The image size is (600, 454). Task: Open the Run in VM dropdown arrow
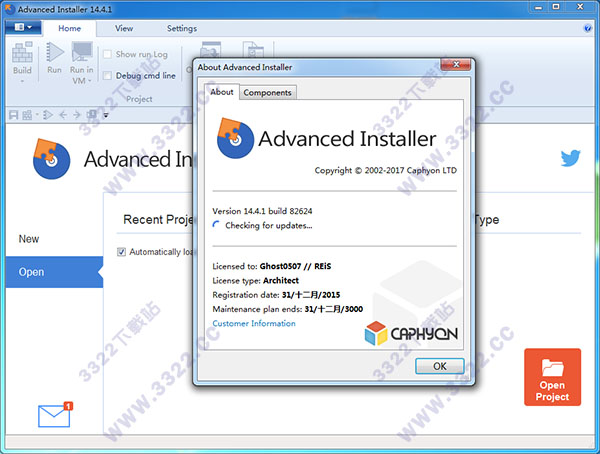(x=90, y=81)
